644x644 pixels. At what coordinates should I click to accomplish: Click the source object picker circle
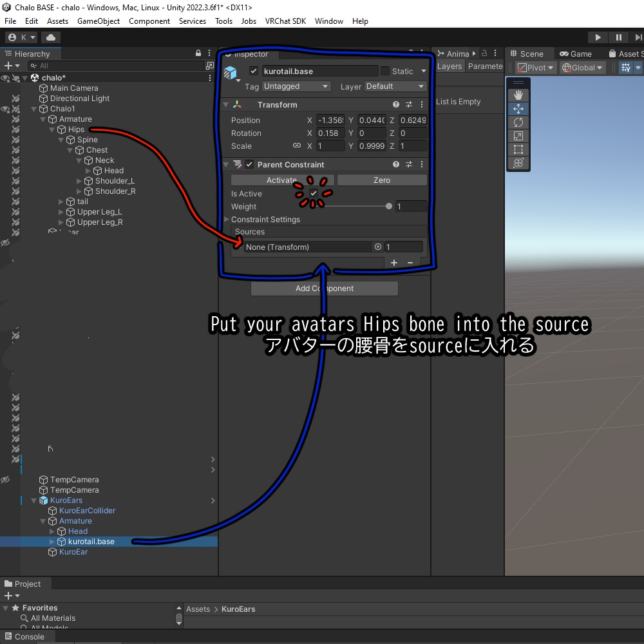click(378, 247)
